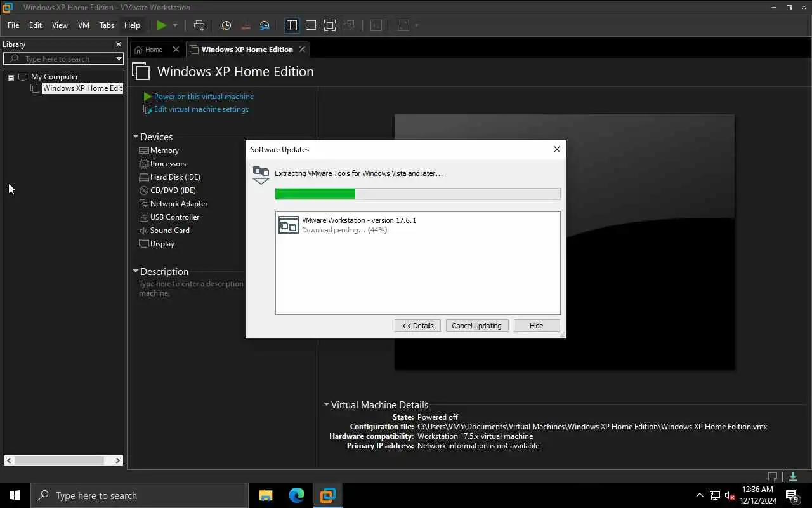The height and width of the screenshot is (508, 812).
Task: Open Windows Start menu
Action: pyautogui.click(x=15, y=495)
